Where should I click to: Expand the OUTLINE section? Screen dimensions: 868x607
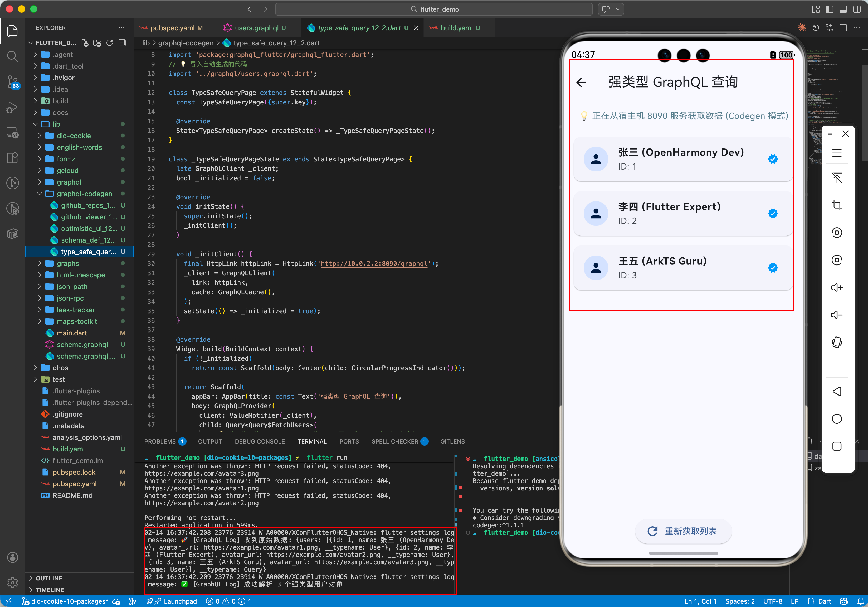[49, 578]
